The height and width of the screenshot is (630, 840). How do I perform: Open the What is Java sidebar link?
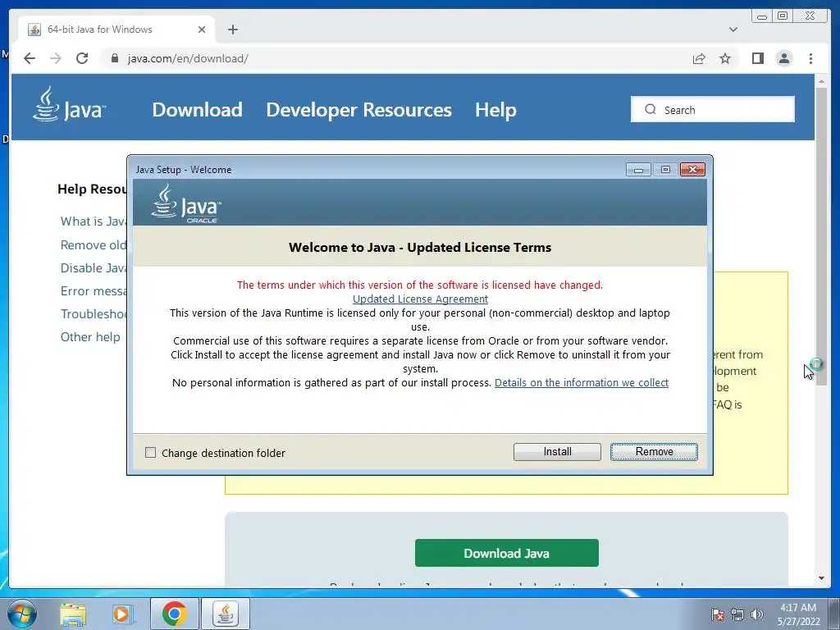tap(94, 221)
